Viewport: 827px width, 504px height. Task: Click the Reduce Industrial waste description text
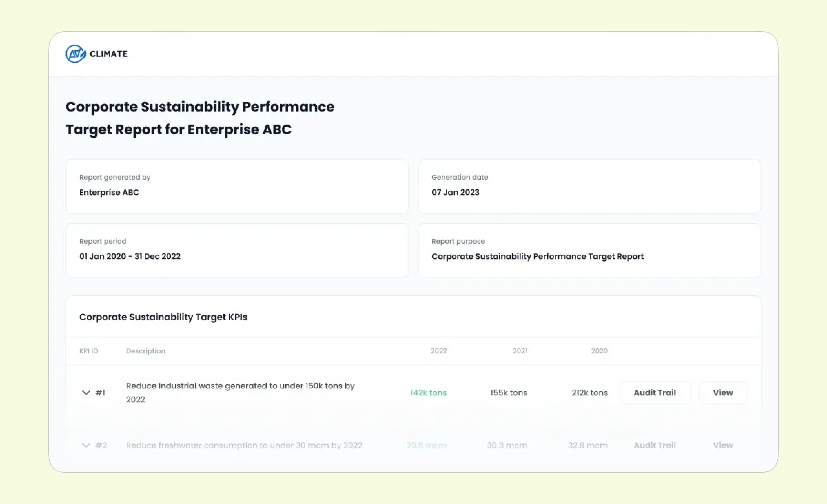240,392
